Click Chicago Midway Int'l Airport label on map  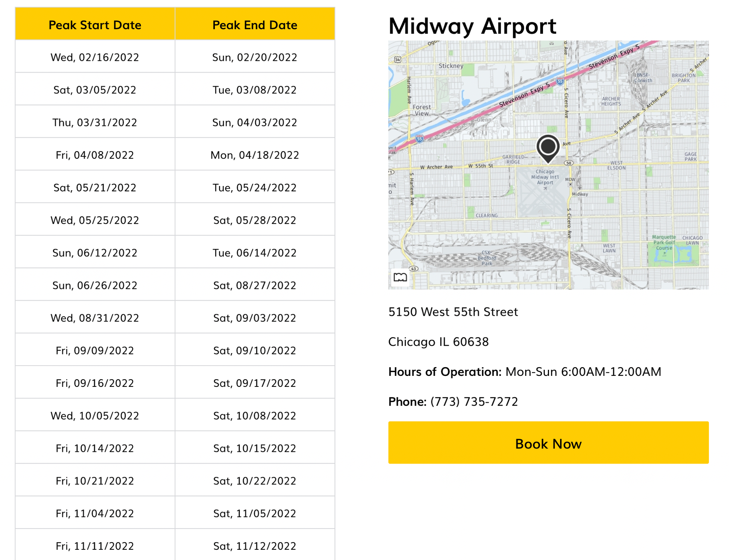pos(545,177)
